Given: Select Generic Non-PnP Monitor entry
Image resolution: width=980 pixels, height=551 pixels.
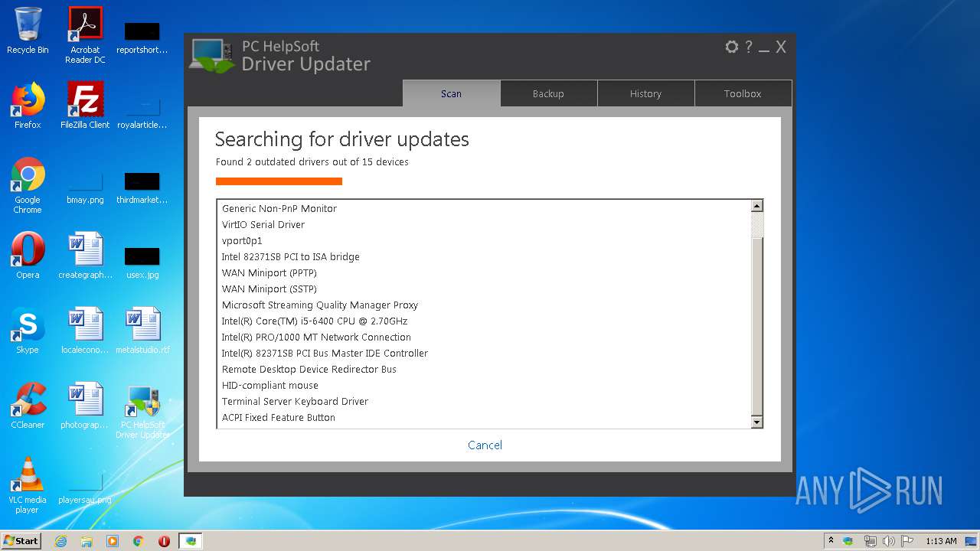Looking at the screenshot, I should point(279,208).
